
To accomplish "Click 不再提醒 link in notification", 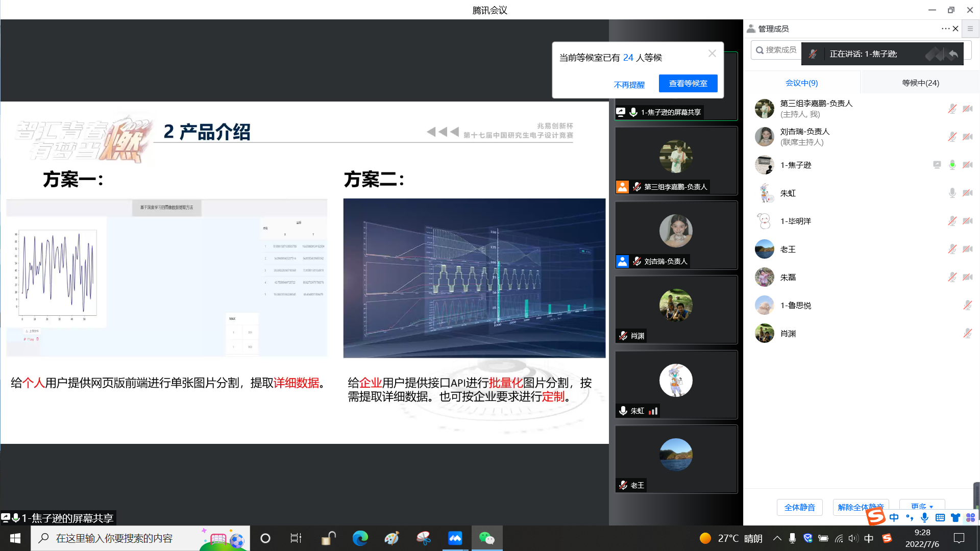I will click(x=629, y=85).
